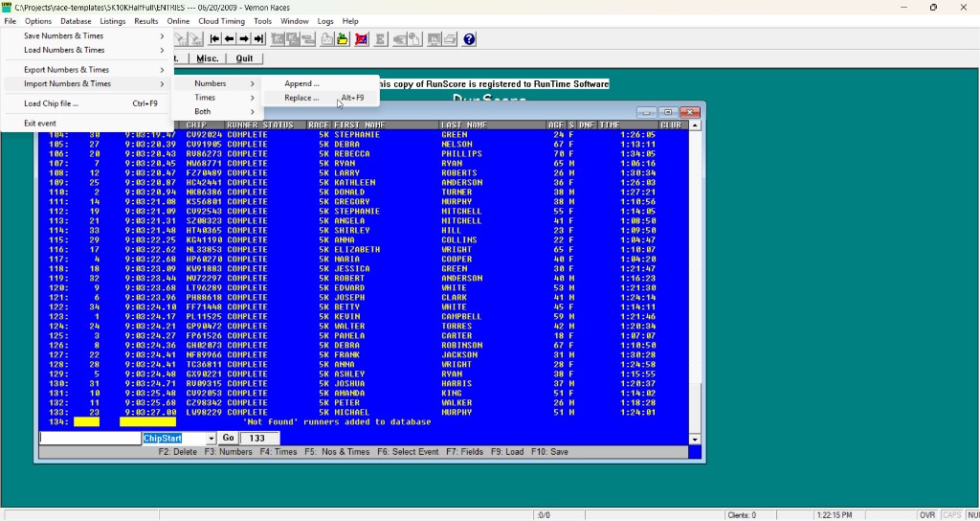
Task: Click the greyed open-file icon left of yellow folder
Action: coord(327,38)
